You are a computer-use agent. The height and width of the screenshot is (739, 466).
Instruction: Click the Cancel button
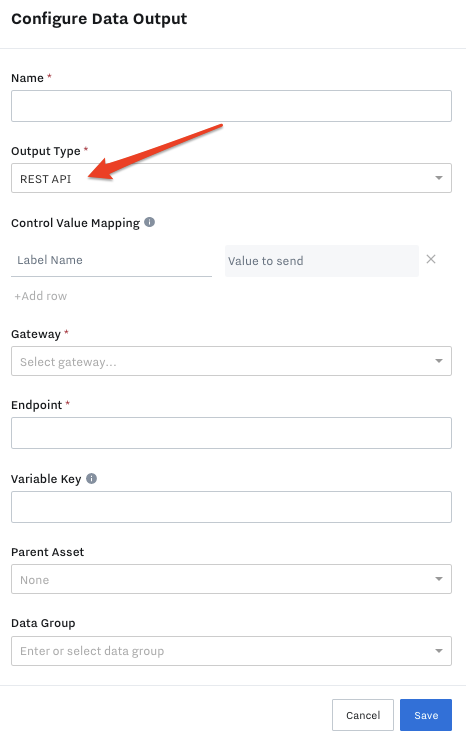[x=363, y=715]
